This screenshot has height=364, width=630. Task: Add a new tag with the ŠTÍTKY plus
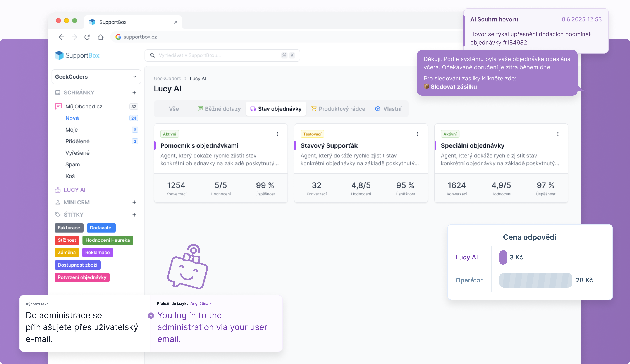click(x=134, y=215)
